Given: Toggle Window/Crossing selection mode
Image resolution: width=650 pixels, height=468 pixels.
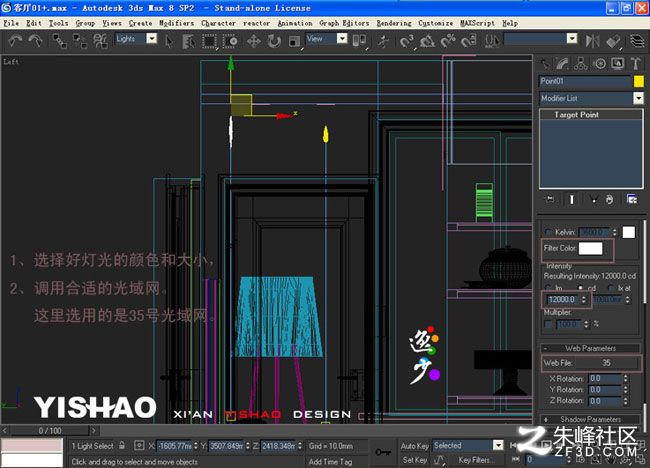Looking at the screenshot, I should (x=230, y=41).
